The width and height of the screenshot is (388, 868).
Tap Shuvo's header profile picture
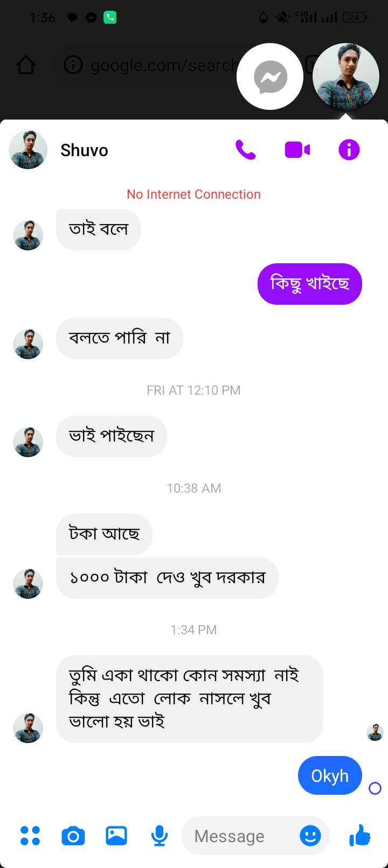pos(28,150)
